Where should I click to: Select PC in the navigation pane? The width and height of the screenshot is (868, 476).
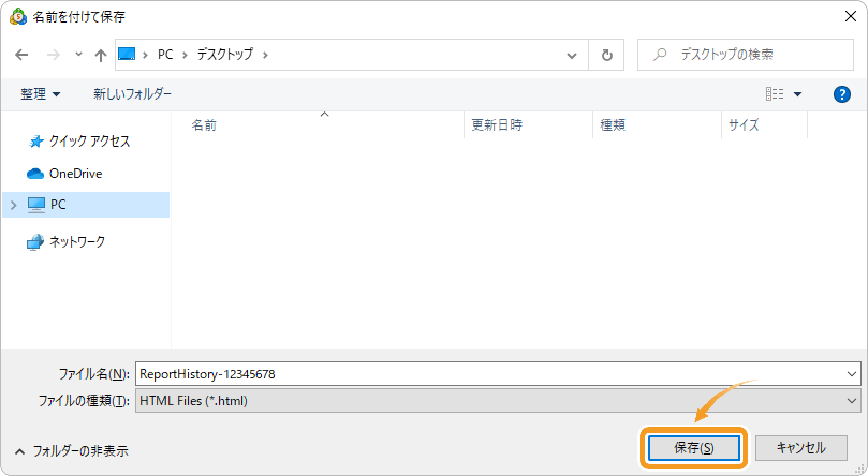coord(86,204)
